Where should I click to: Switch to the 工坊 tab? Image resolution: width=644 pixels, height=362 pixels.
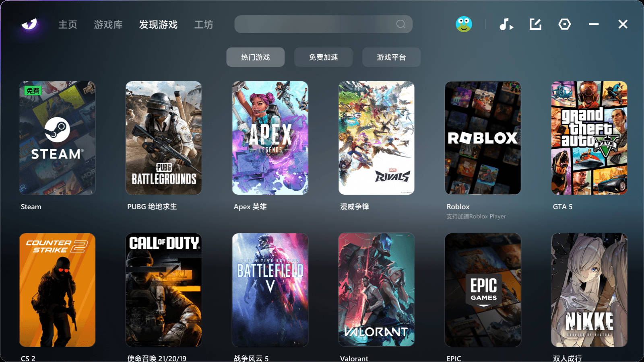point(204,25)
